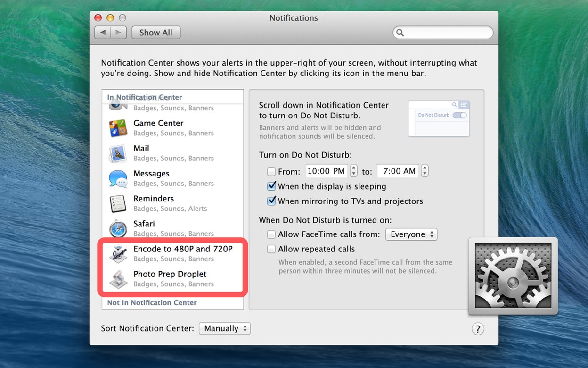Viewport: 588px width, 368px height.
Task: Click the magnifier icon in search field
Action: coord(400,33)
